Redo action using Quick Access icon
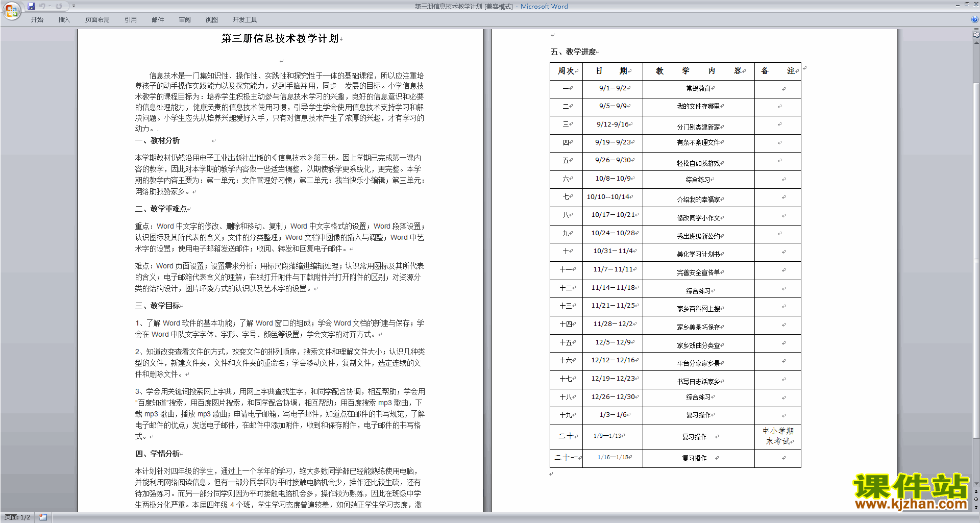Screen dimensions: 980x523 [x=59, y=6]
